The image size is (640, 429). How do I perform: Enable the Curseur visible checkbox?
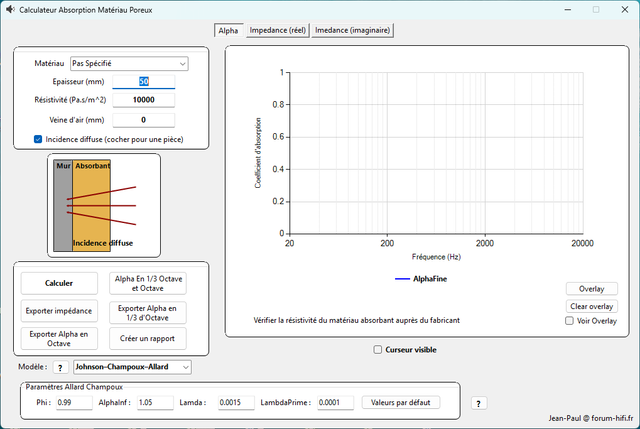click(378, 350)
